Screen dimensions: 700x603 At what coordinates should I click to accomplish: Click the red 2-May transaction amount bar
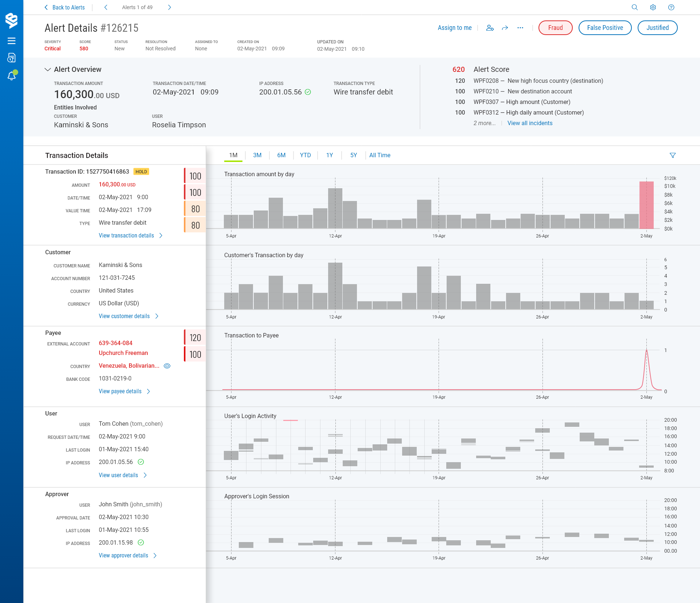pos(646,205)
